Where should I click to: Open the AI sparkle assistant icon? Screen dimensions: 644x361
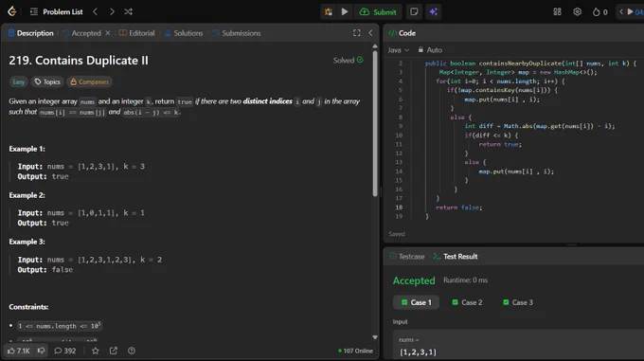pyautogui.click(x=434, y=12)
